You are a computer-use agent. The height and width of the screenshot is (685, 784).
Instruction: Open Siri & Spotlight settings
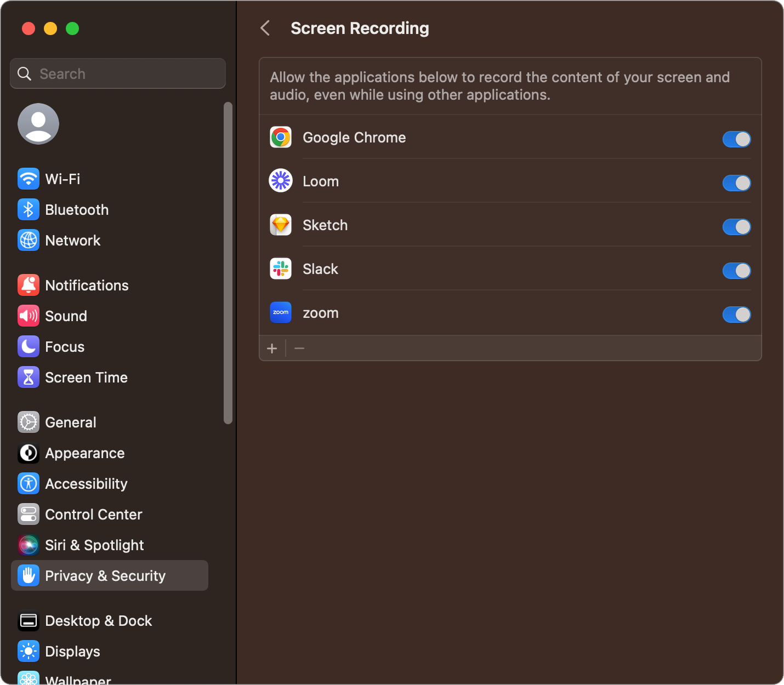110,545
